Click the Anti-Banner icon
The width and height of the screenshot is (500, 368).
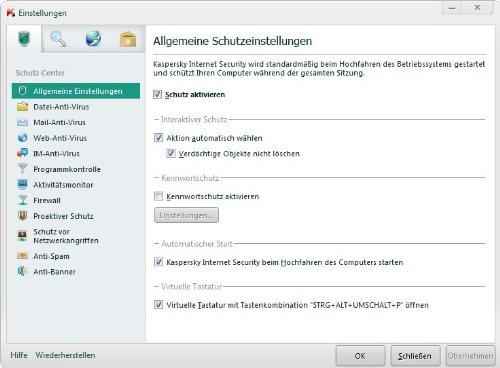pyautogui.click(x=22, y=271)
